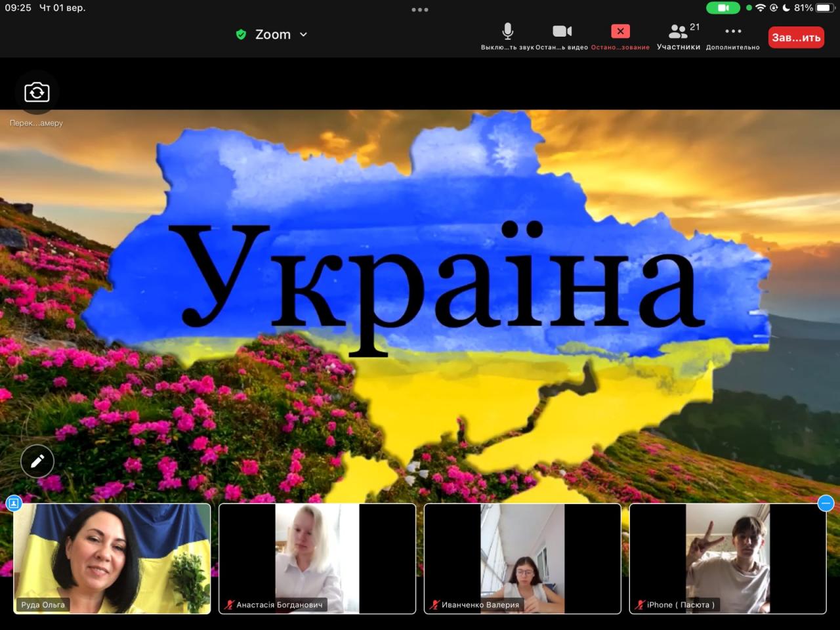Tap the green camera-in-use status indicator
This screenshot has width=840, height=630.
click(x=723, y=8)
